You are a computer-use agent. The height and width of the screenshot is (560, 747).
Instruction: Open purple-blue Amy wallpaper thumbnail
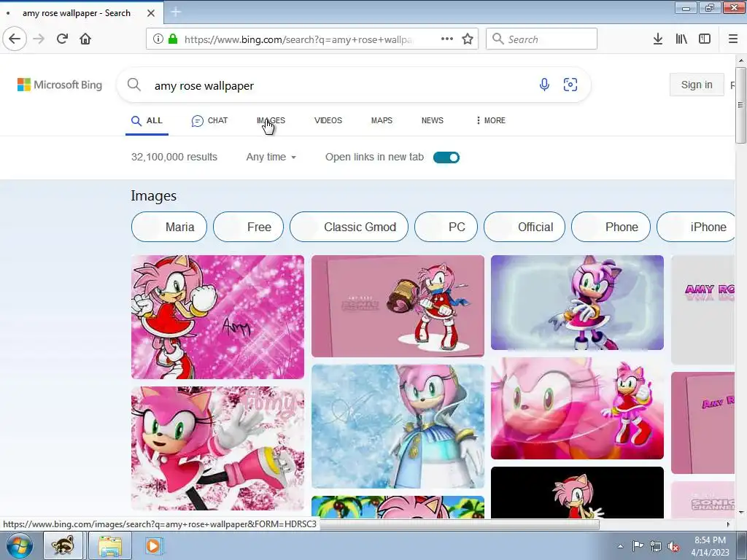tap(577, 303)
